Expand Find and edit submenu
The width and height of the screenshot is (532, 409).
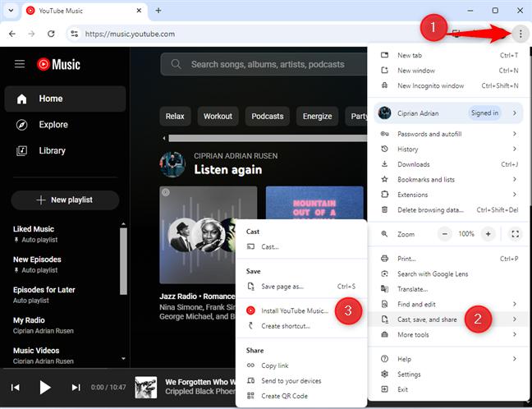click(x=448, y=305)
